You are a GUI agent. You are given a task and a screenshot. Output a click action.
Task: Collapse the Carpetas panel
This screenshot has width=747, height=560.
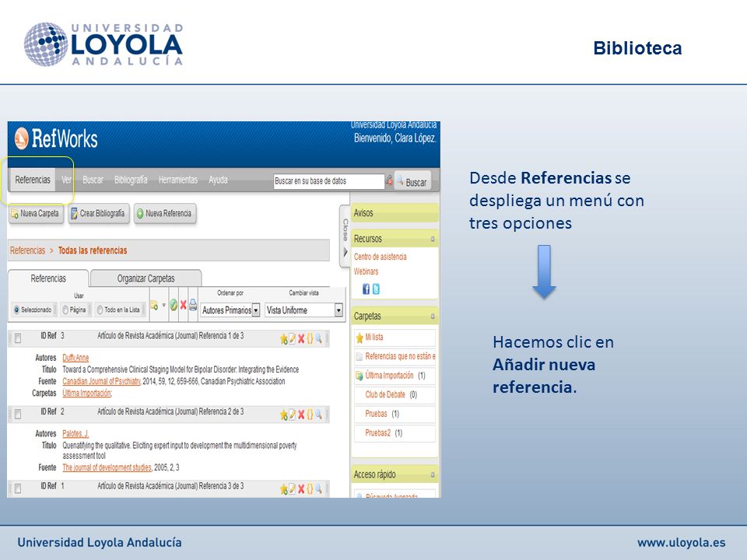(433, 317)
